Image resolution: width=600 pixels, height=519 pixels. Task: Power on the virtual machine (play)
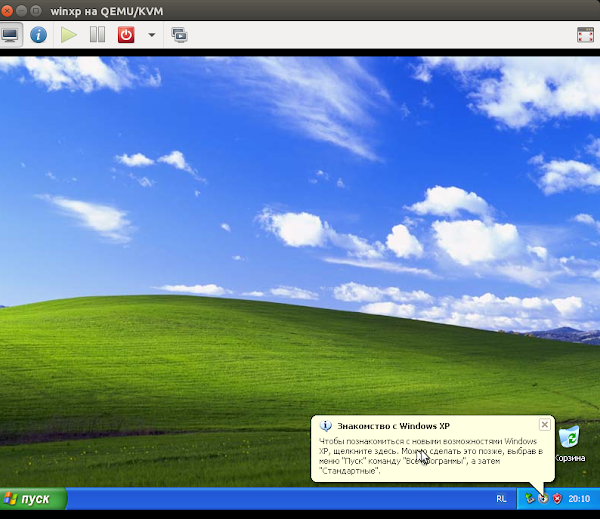tap(69, 35)
